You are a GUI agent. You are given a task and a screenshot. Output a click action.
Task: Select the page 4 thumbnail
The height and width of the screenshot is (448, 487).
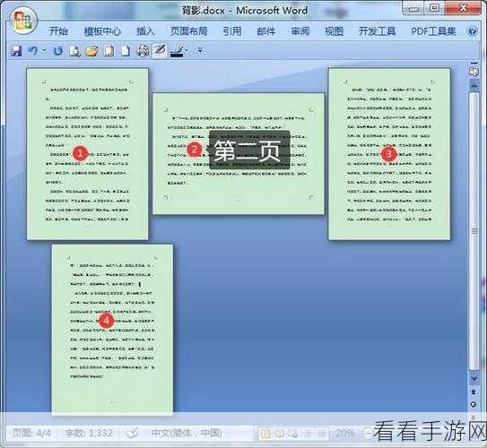(x=112, y=330)
